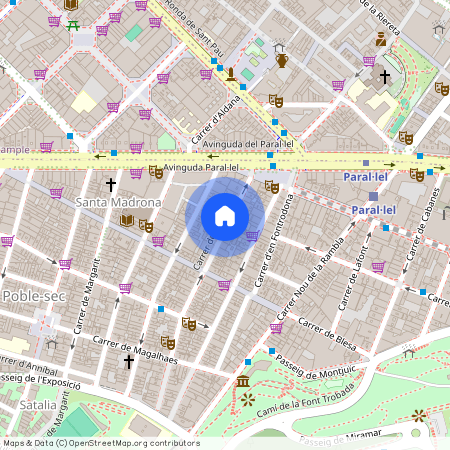Select the church cross near de la Riereta
Image resolution: width=450 pixels, height=450 pixels.
pos(385,77)
